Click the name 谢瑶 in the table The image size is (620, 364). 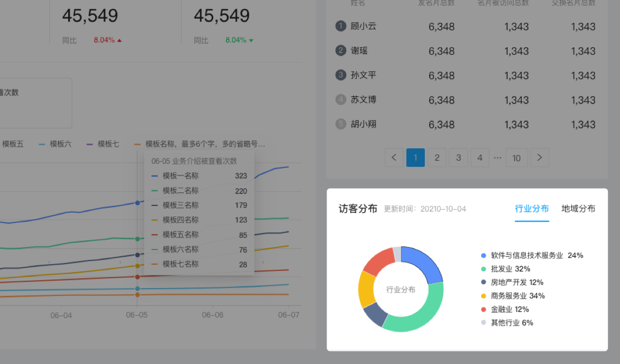(x=359, y=50)
